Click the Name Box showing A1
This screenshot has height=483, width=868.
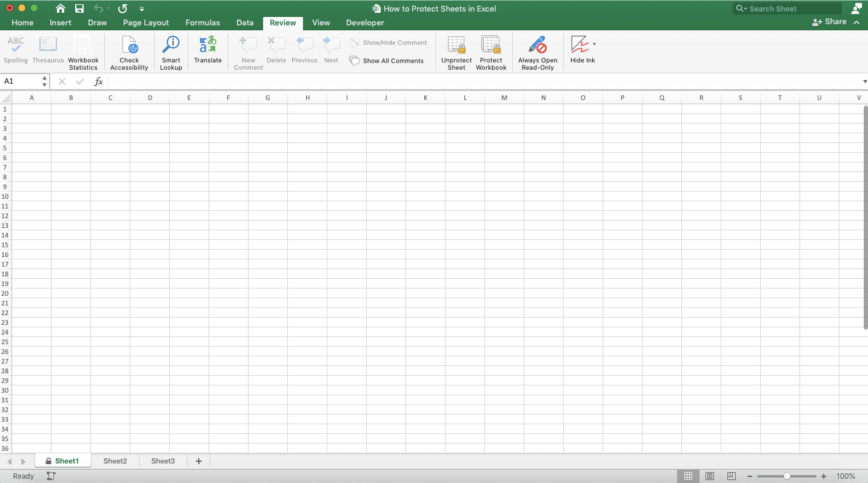pyautogui.click(x=21, y=81)
